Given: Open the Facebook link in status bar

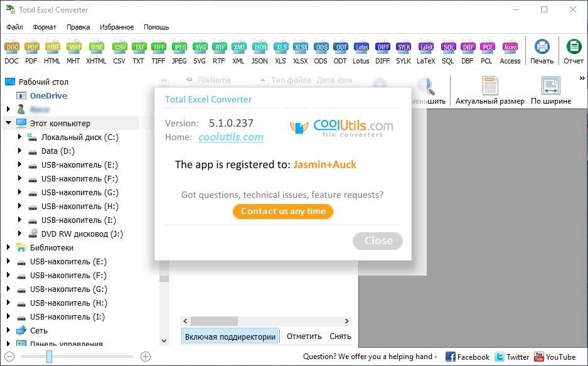Looking at the screenshot, I should [x=468, y=357].
